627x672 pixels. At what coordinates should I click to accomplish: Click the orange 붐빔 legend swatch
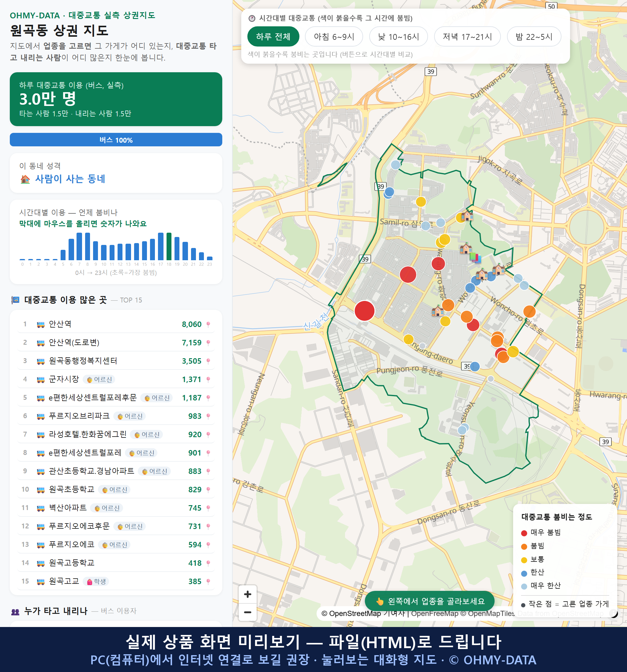524,546
